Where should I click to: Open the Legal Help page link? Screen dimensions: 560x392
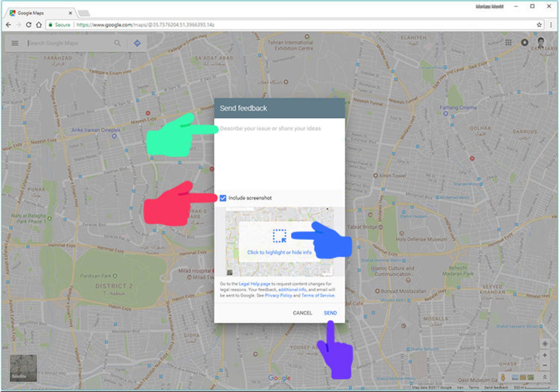[x=254, y=284]
